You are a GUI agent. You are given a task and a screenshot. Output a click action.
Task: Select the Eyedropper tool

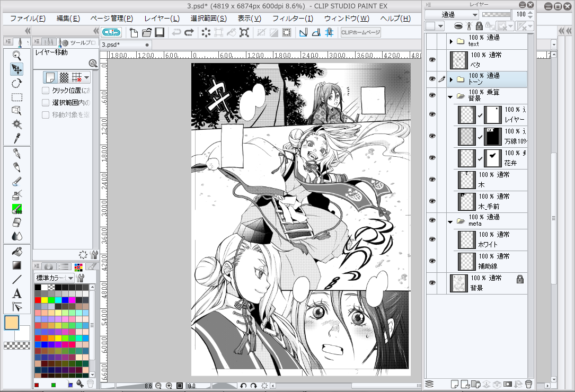[x=17, y=139]
